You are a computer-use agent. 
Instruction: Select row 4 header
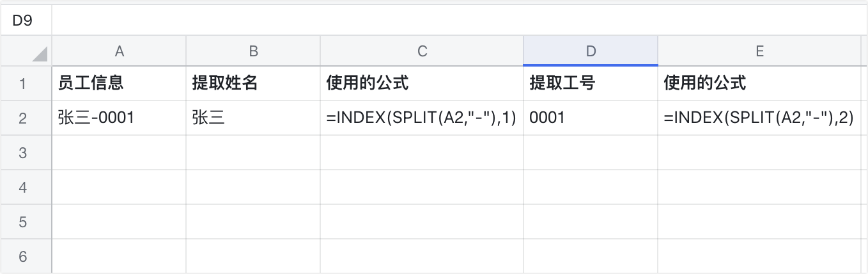tap(24, 187)
